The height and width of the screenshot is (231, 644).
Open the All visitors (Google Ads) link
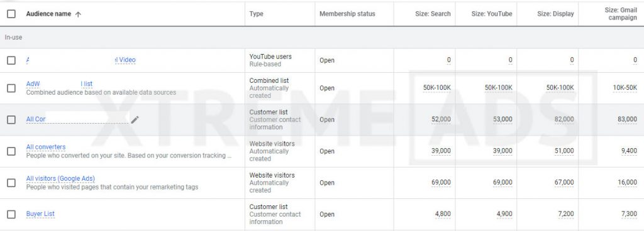[60, 178]
